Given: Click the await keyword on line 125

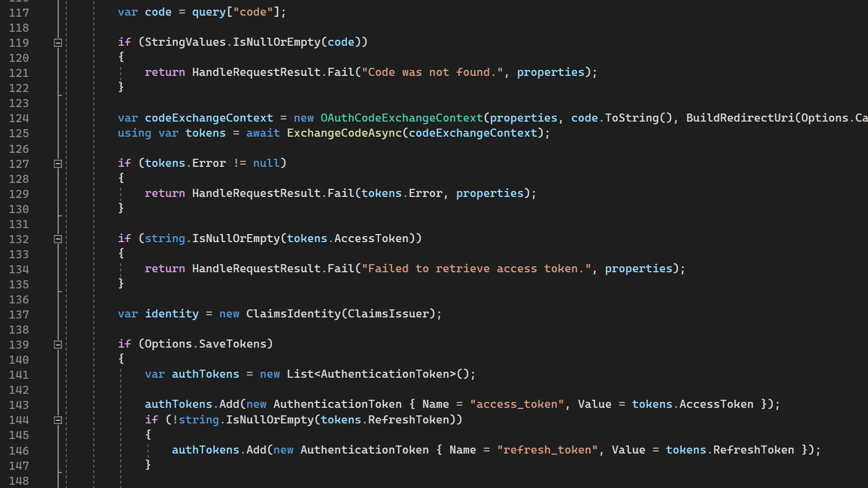Looking at the screenshot, I should [x=263, y=133].
